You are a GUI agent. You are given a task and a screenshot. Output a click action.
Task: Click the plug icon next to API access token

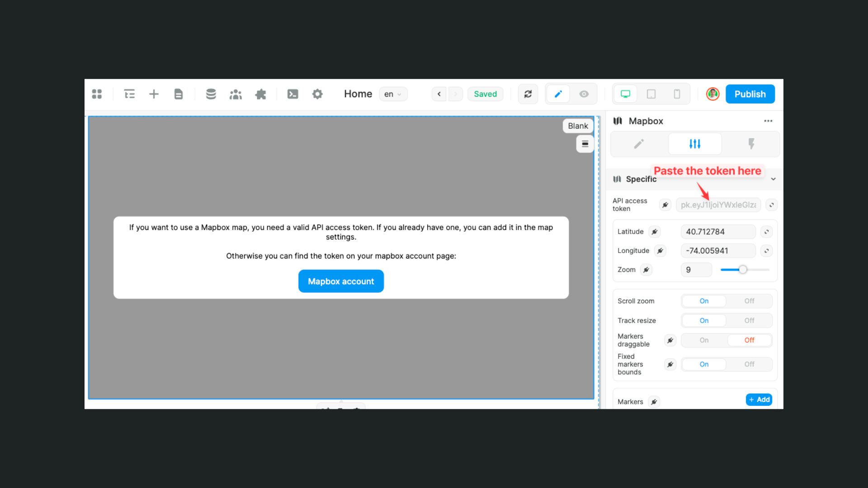(x=665, y=205)
